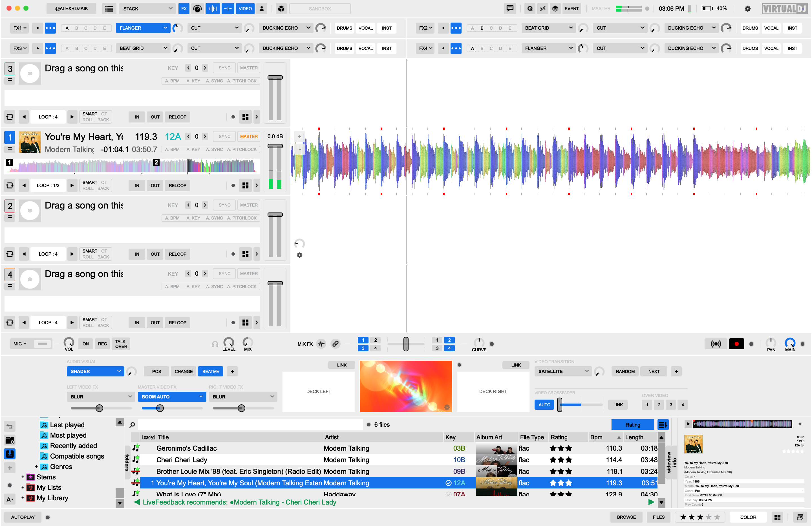Screen dimensions: 812x526
Task: Toggle MASTER on deck 1
Action: tap(249, 136)
